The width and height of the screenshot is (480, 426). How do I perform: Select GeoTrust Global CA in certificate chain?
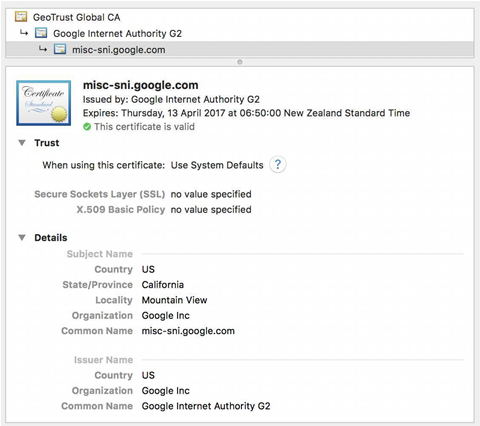(76, 17)
